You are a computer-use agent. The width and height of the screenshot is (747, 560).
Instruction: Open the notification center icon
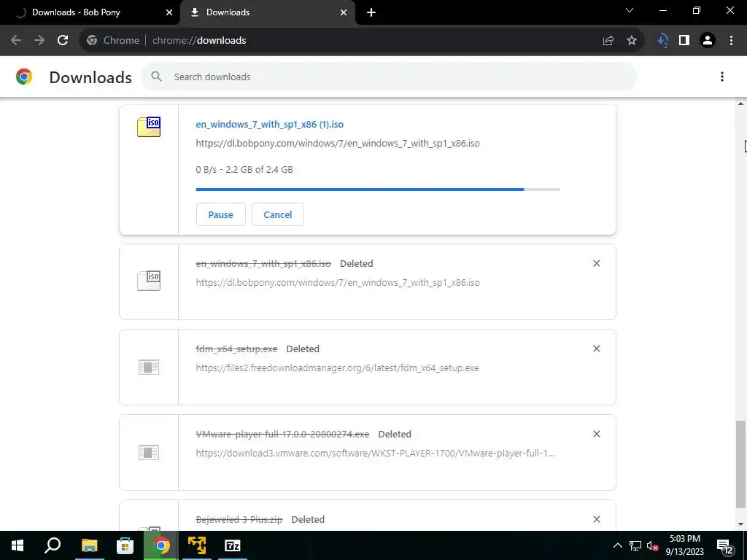point(724,546)
